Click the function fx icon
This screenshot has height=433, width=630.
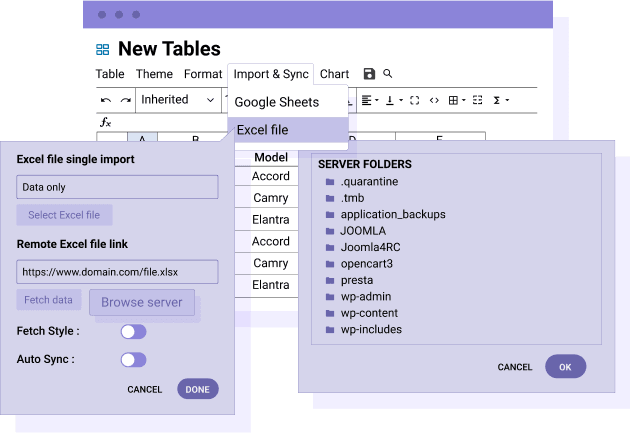coord(107,123)
